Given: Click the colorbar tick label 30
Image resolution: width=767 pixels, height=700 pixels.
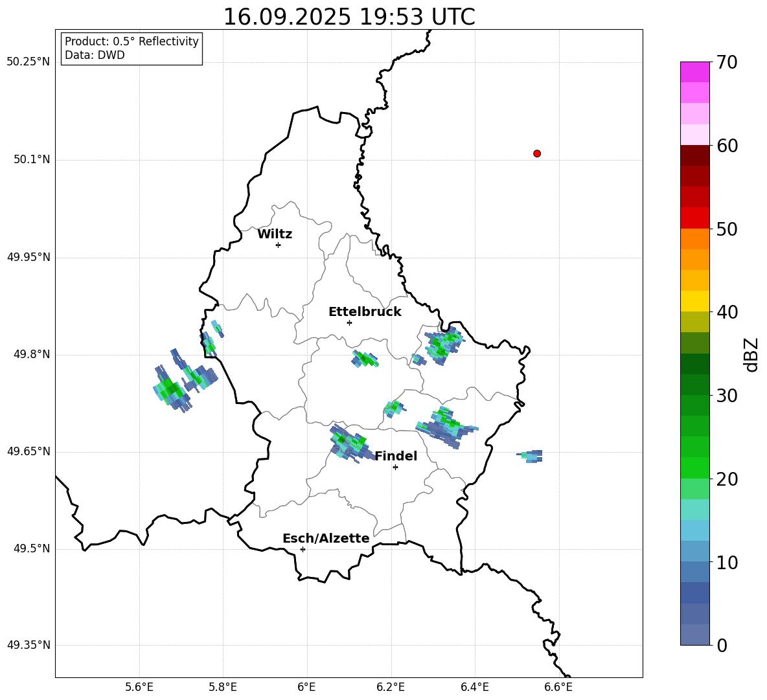Looking at the screenshot, I should pyautogui.click(x=727, y=396).
